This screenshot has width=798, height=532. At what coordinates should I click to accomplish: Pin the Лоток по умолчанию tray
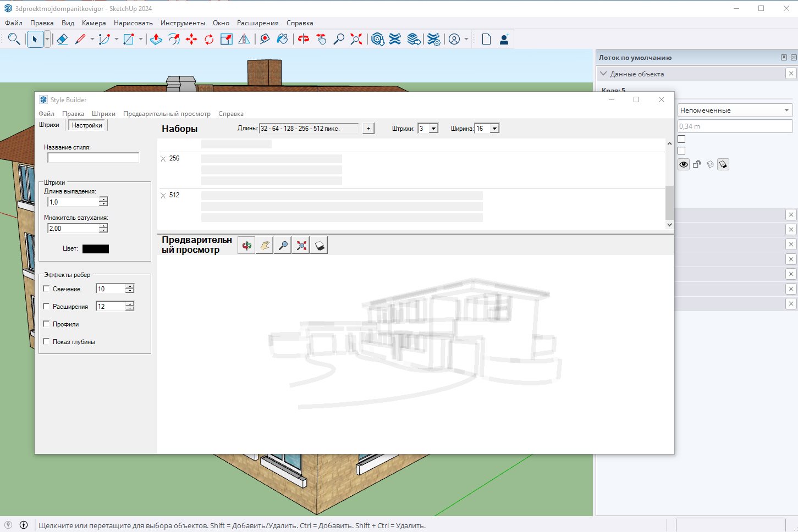click(x=784, y=57)
